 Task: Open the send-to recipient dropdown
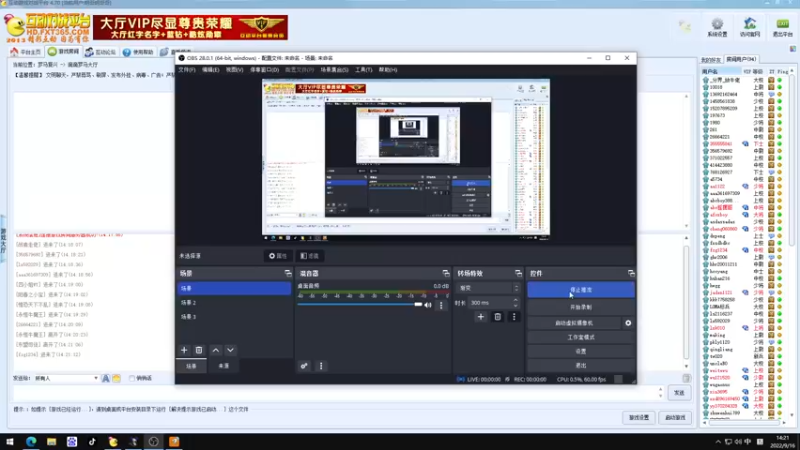(66, 379)
